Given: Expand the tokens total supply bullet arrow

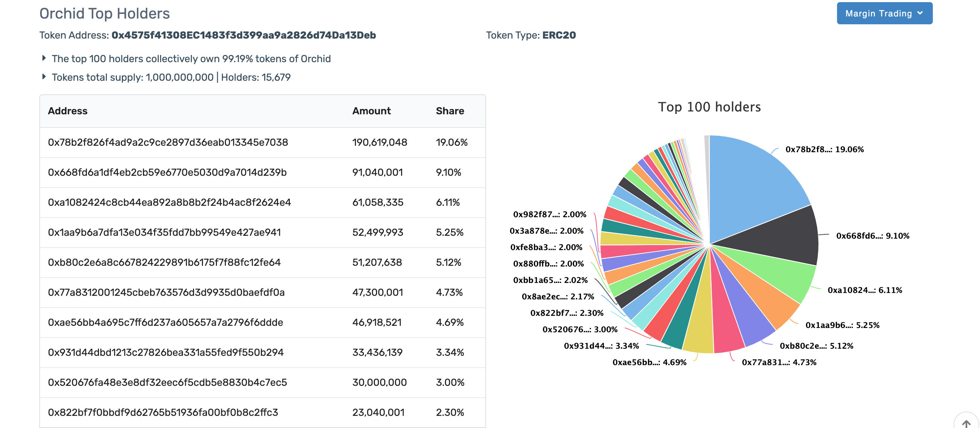Looking at the screenshot, I should (44, 77).
